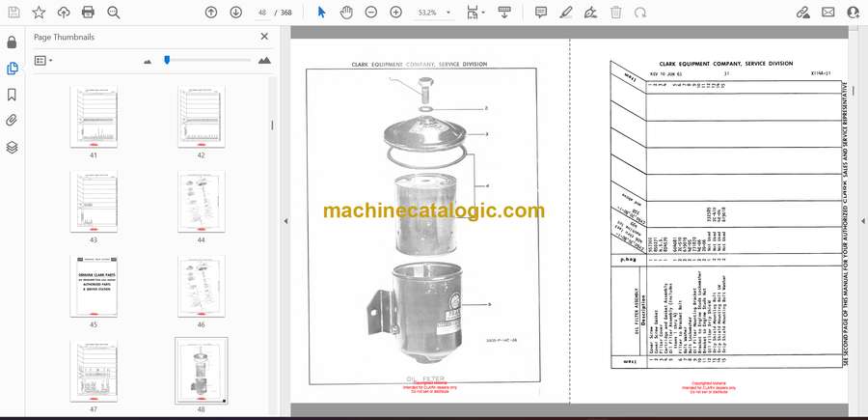The width and height of the screenshot is (868, 420).
Task: Click the 'Page Thumbnails' panel title
Action: pos(65,37)
